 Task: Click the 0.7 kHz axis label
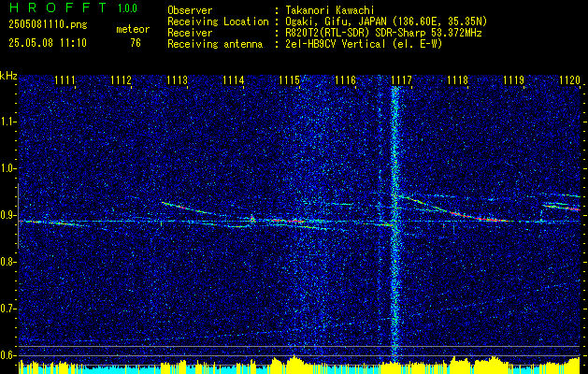8,309
